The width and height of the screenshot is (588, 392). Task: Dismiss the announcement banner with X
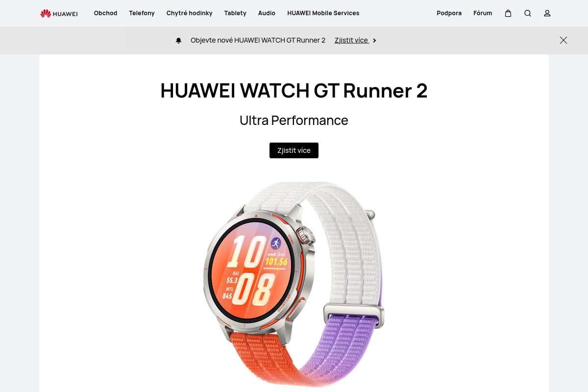pos(563,40)
